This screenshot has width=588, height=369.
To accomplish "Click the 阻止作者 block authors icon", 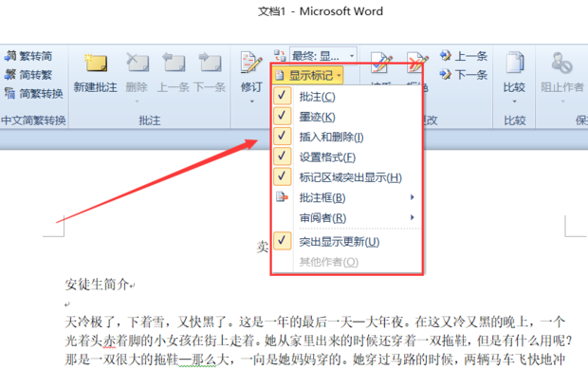I will (561, 63).
